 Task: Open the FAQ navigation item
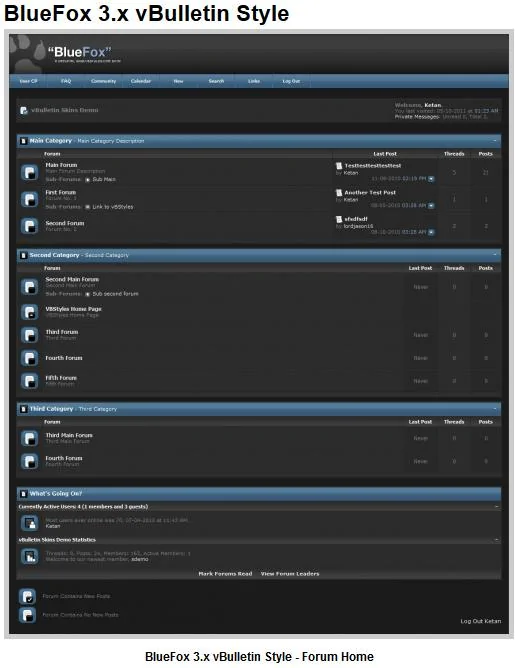[66, 81]
